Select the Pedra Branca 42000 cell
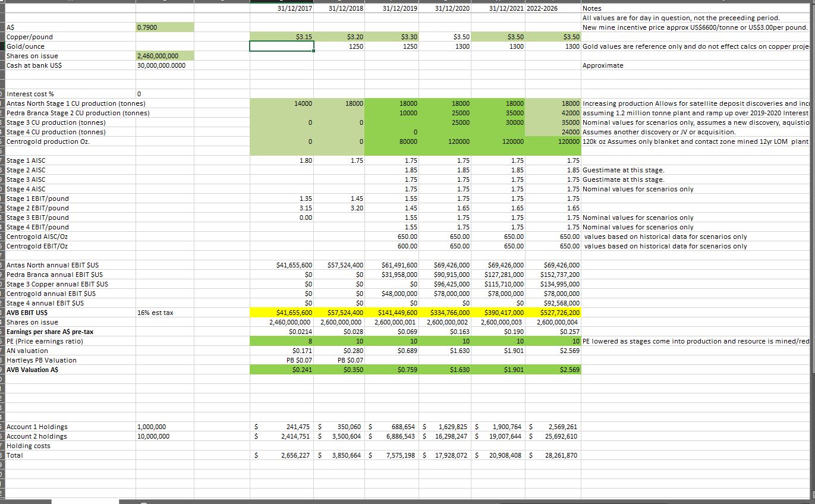 (x=553, y=113)
